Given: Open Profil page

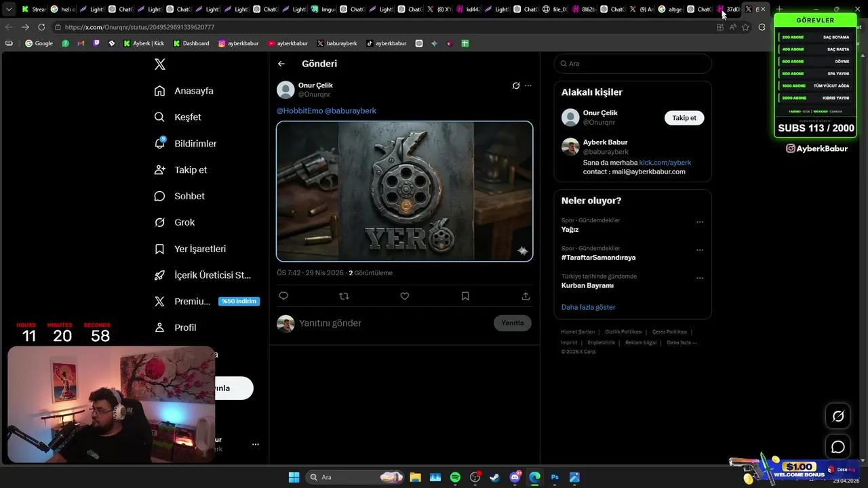Looking at the screenshot, I should pos(175,327).
